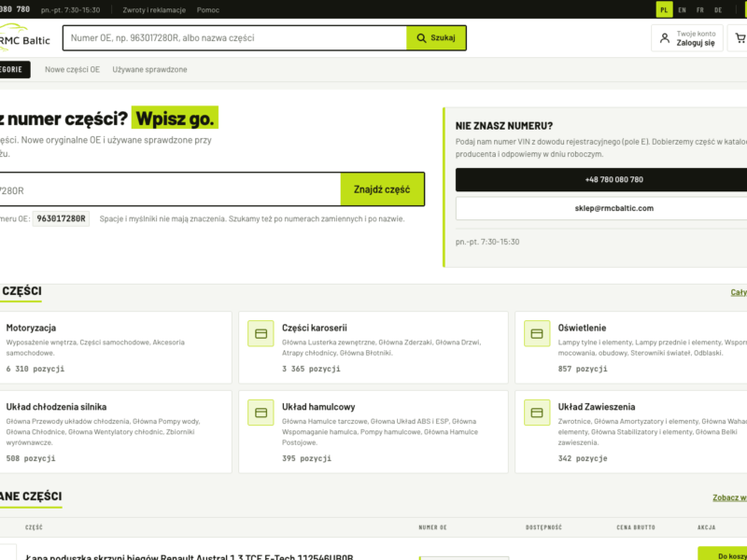Click the example number 963017280R chip

61,218
